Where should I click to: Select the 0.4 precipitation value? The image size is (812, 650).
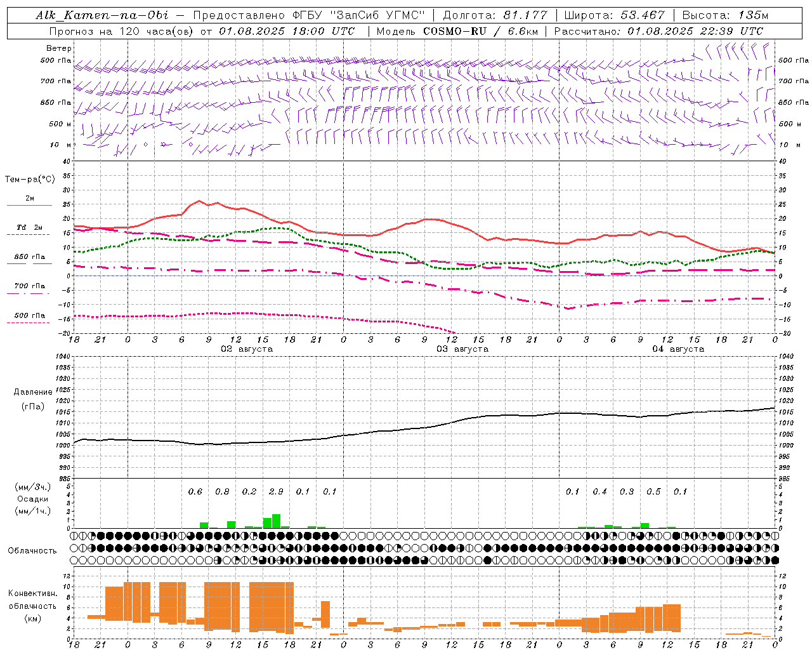pyautogui.click(x=599, y=492)
